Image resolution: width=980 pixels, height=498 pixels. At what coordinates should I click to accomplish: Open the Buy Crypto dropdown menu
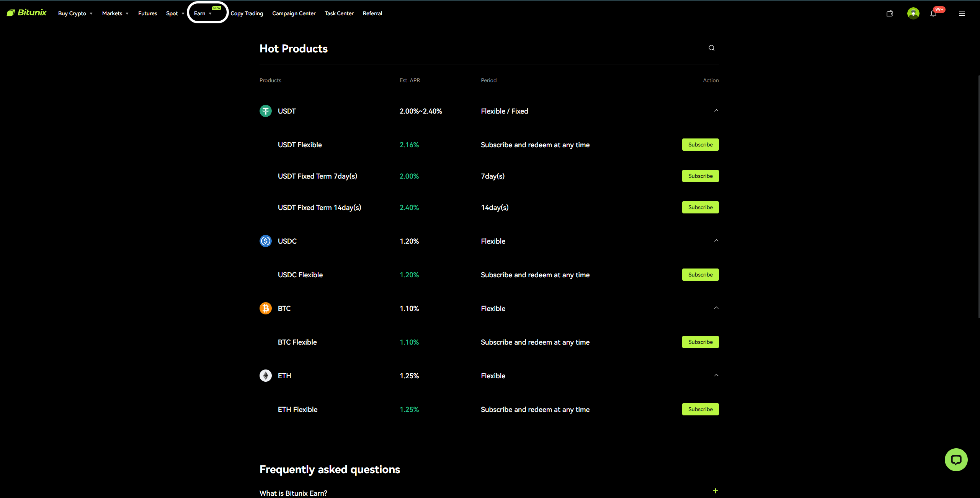[75, 13]
